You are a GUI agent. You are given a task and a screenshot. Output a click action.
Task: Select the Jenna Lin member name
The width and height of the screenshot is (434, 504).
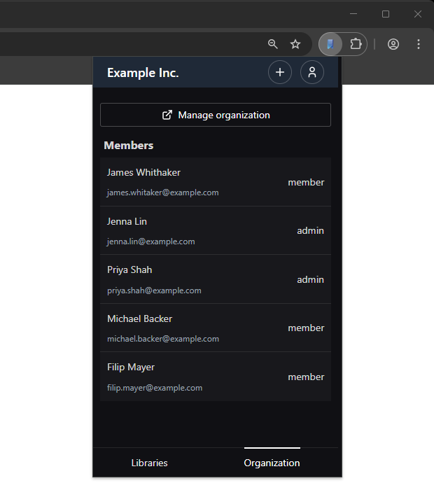(127, 221)
